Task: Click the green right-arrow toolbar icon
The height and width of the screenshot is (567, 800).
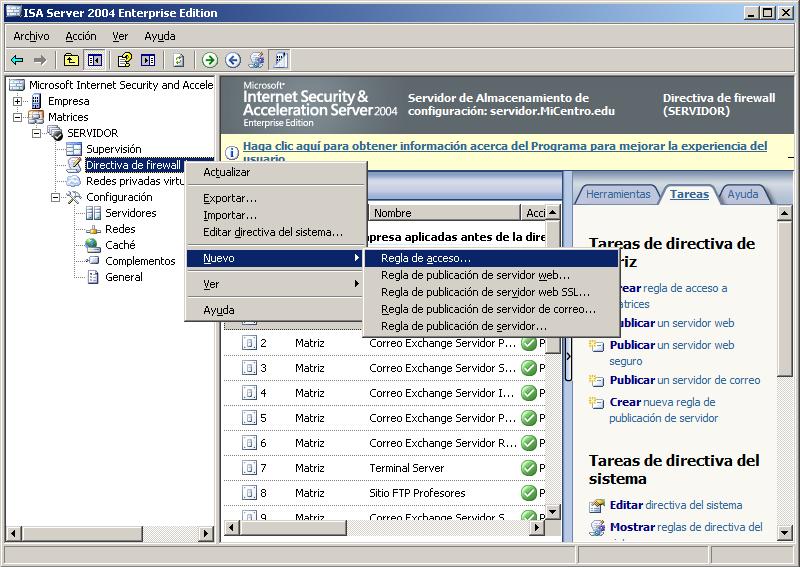Action: [210, 60]
